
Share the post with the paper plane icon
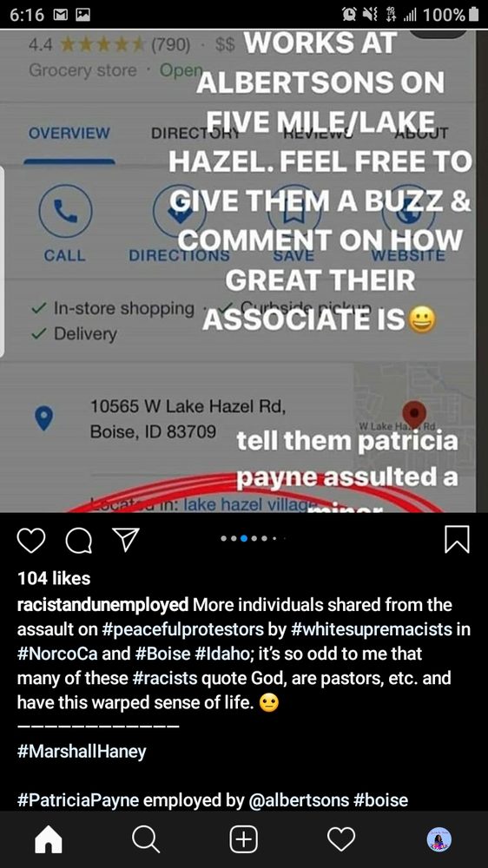(x=126, y=539)
